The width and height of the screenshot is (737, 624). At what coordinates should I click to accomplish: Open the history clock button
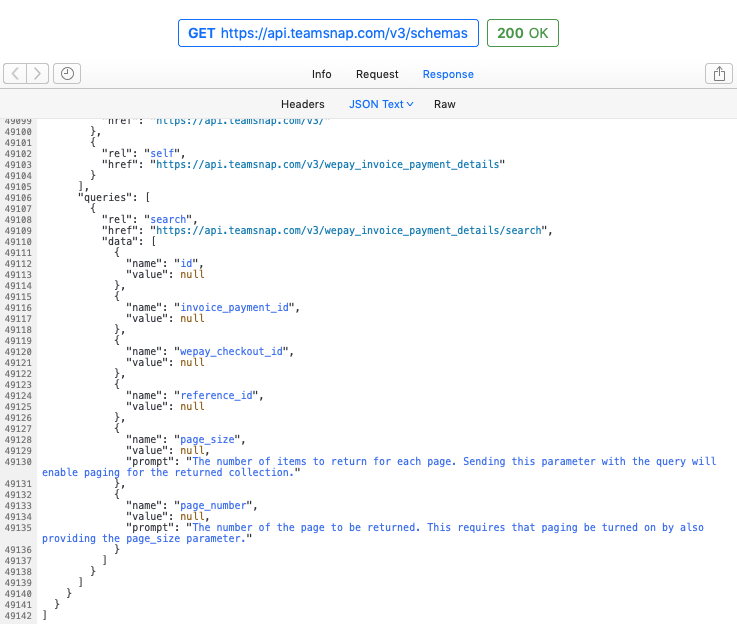[67, 74]
